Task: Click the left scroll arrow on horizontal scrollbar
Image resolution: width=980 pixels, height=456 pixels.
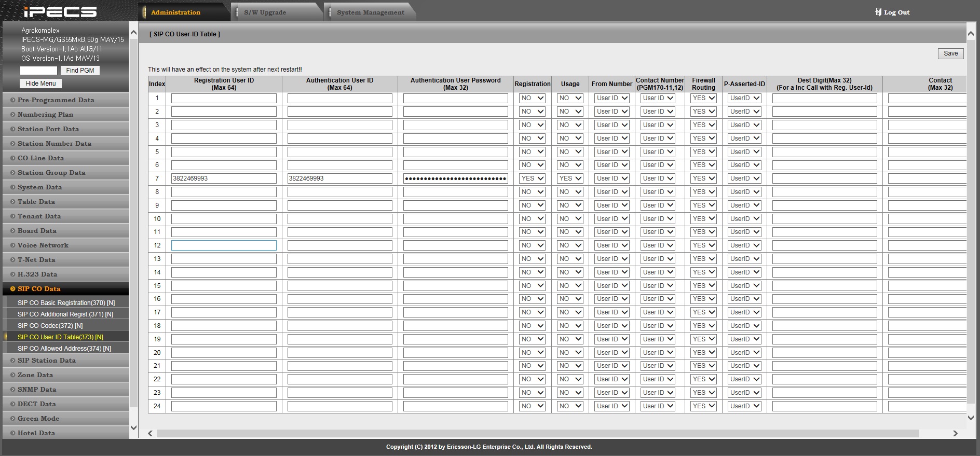Action: pyautogui.click(x=151, y=433)
